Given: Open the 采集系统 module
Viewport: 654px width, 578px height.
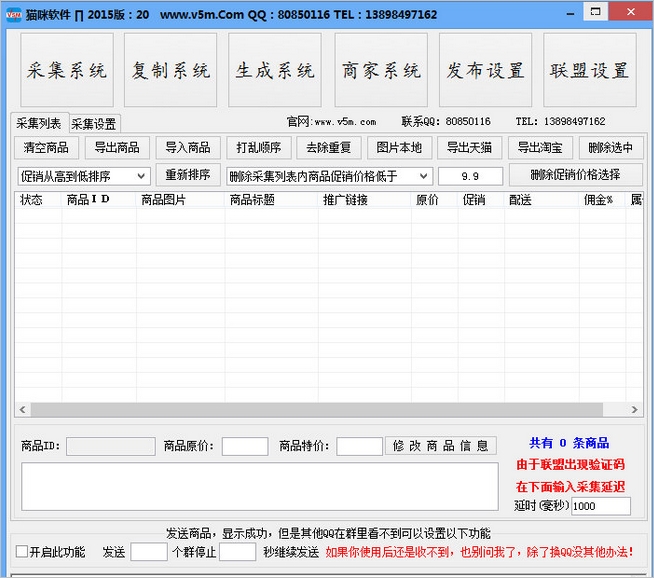Looking at the screenshot, I should [67, 70].
